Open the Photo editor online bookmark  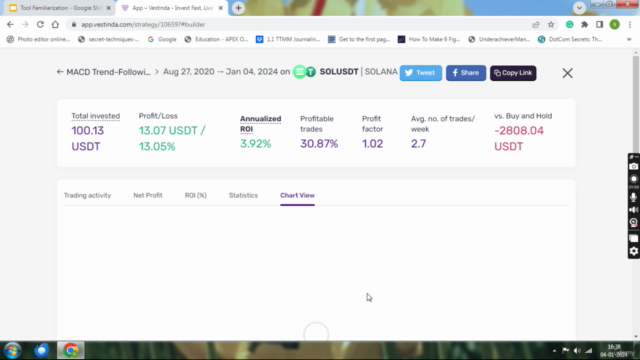click(x=38, y=39)
